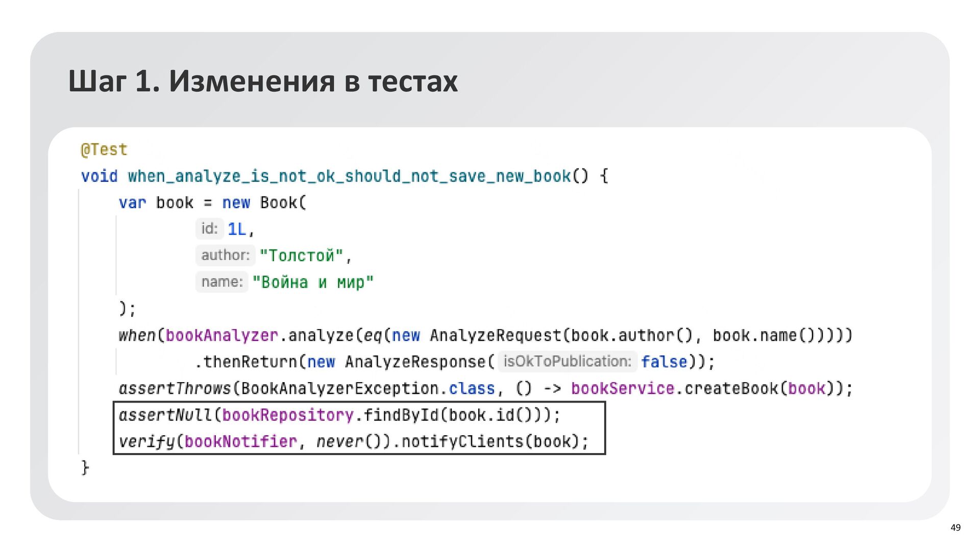Screen dimensions: 980x552
Task: Click the AnalyzeRequest constructor call
Action: [x=495, y=335]
